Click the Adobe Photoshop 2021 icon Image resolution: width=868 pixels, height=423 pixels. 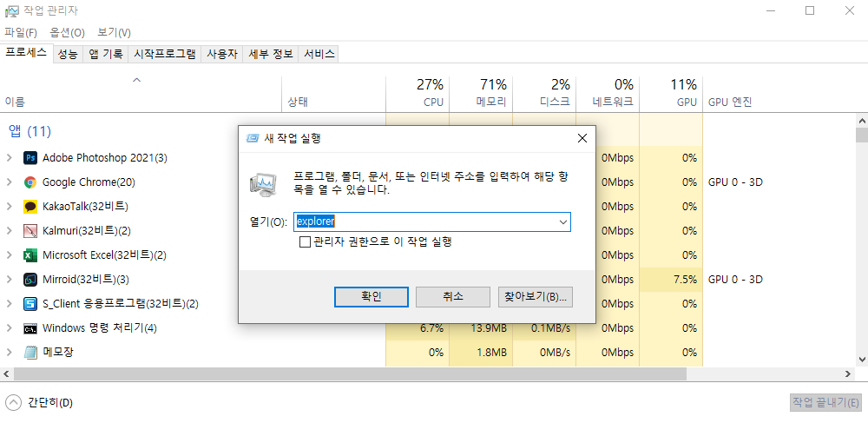(30, 158)
